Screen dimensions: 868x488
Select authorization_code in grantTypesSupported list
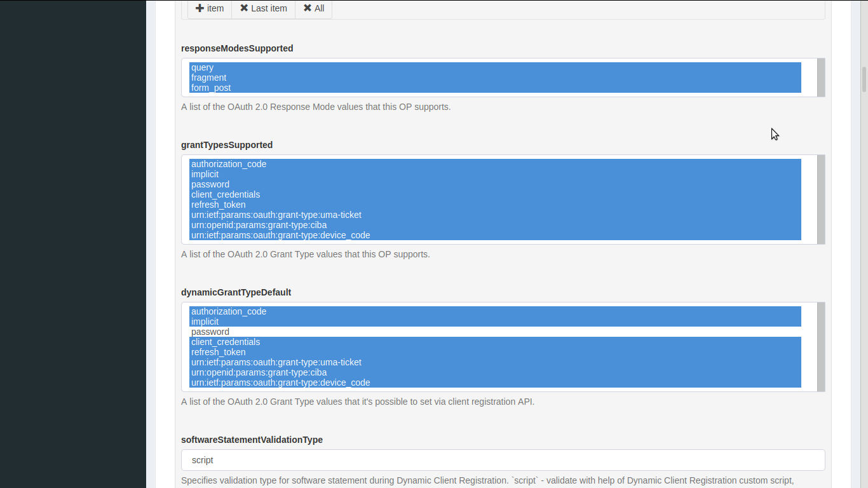[x=495, y=164]
